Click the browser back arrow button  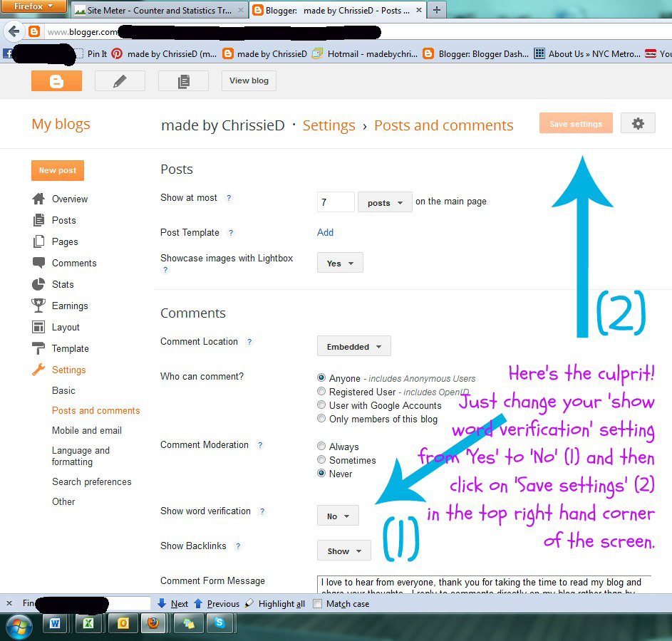[x=14, y=31]
